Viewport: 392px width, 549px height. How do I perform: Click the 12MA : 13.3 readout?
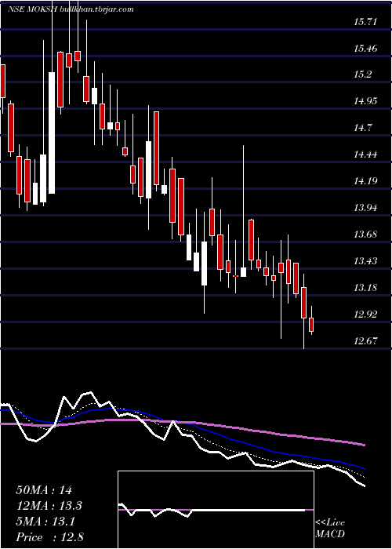(49, 506)
